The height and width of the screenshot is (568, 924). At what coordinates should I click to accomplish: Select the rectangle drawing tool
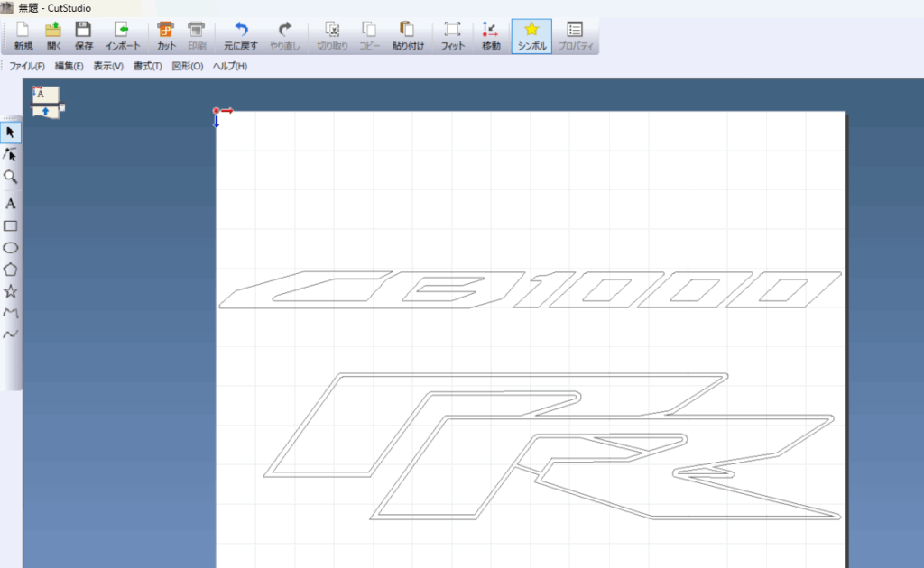click(11, 226)
